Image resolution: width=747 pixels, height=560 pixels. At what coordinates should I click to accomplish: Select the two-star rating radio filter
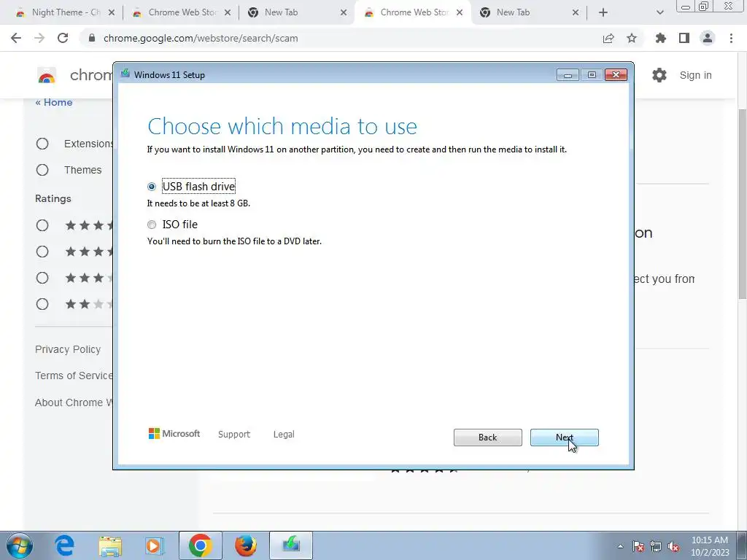42,304
